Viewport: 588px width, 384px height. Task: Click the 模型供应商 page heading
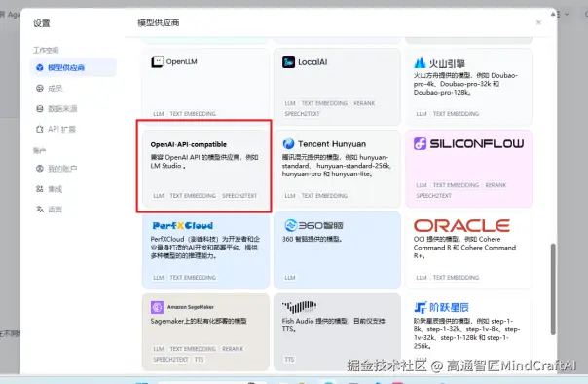coord(159,22)
